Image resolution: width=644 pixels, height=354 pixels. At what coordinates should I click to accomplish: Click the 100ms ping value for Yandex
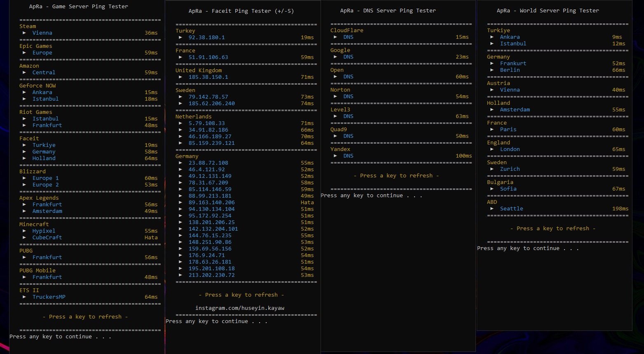(x=464, y=156)
